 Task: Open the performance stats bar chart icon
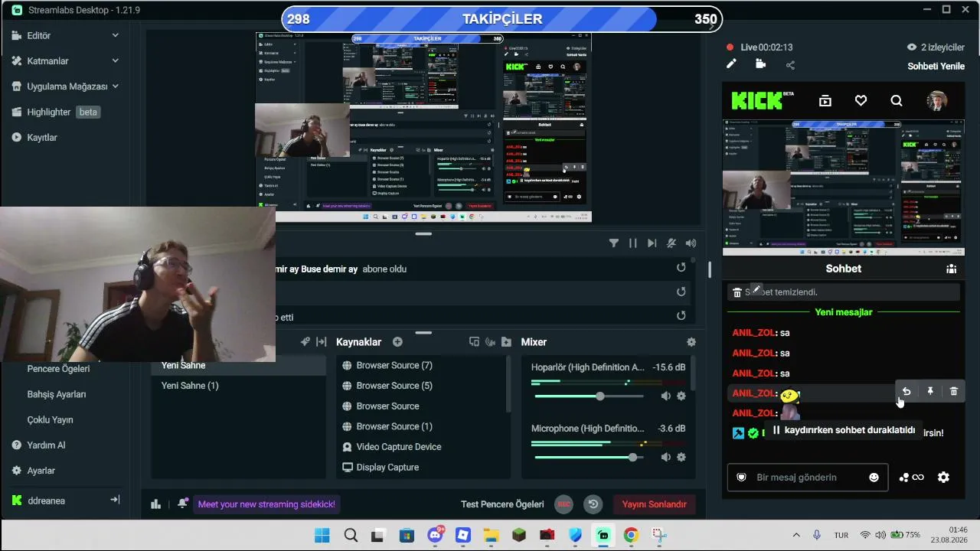tap(156, 504)
